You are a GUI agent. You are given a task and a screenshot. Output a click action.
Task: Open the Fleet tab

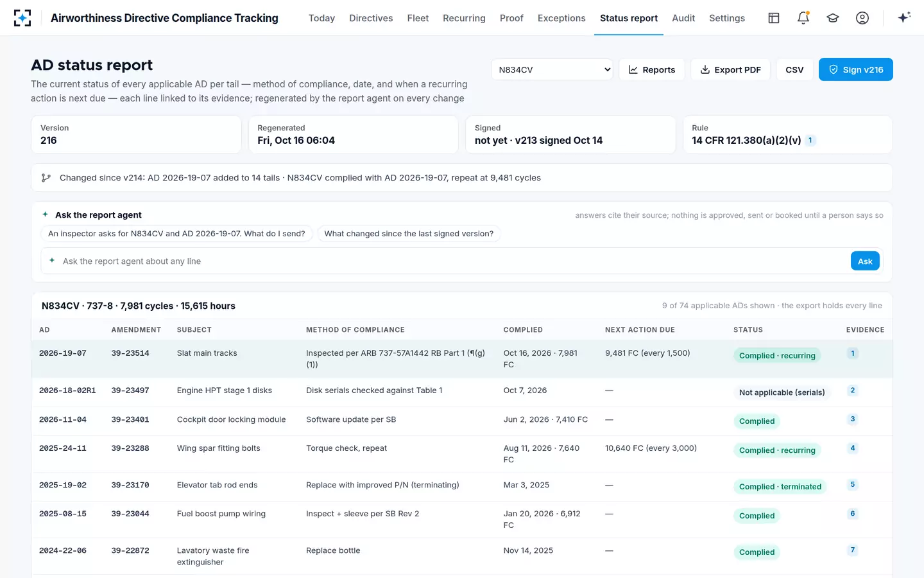pos(418,18)
